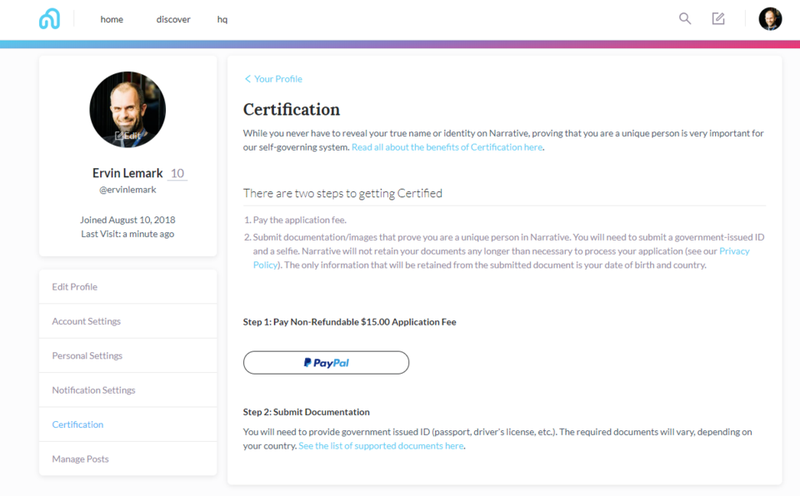
Task: Select Edit Profile in sidebar
Action: point(128,287)
